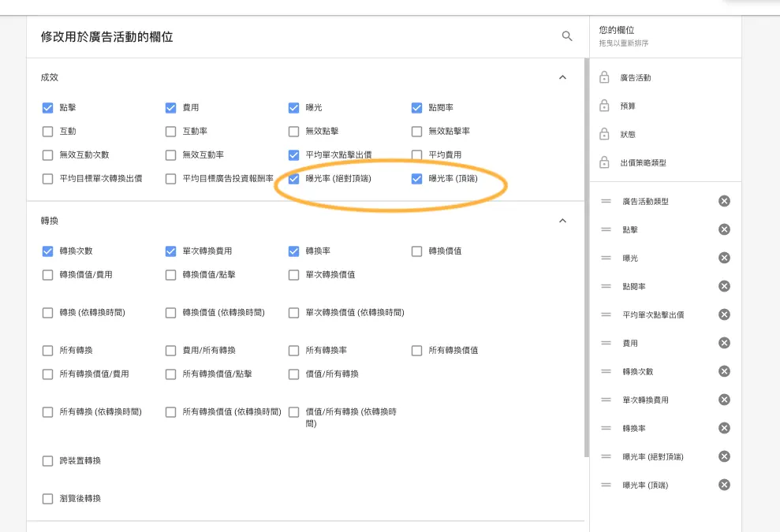
Task: Remove 曝光 column using its X button
Action: pos(724,258)
